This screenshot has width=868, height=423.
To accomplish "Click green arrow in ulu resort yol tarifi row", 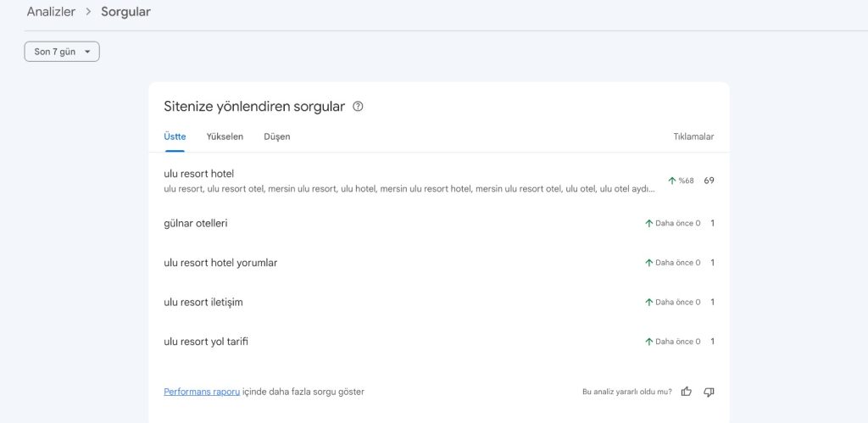I will click(649, 342).
